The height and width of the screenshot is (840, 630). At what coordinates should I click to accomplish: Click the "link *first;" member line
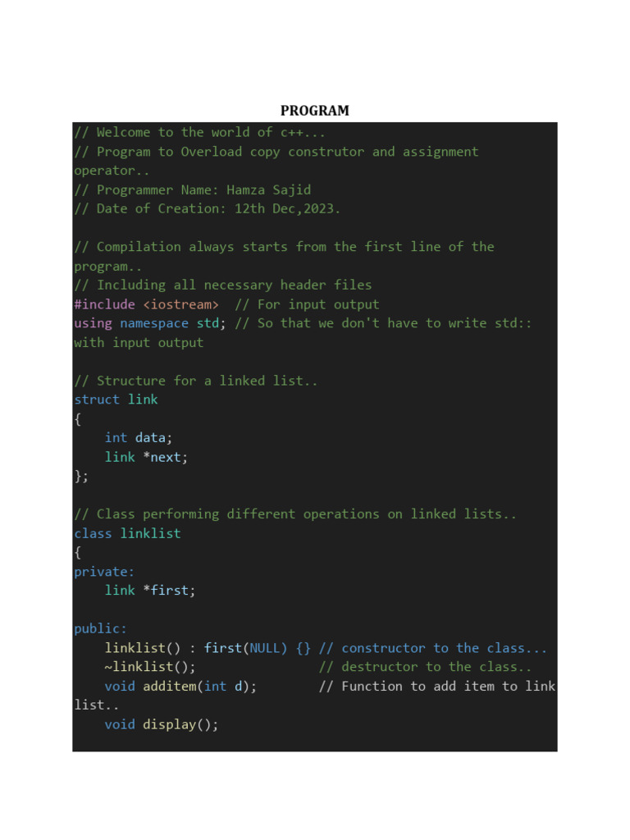point(150,591)
